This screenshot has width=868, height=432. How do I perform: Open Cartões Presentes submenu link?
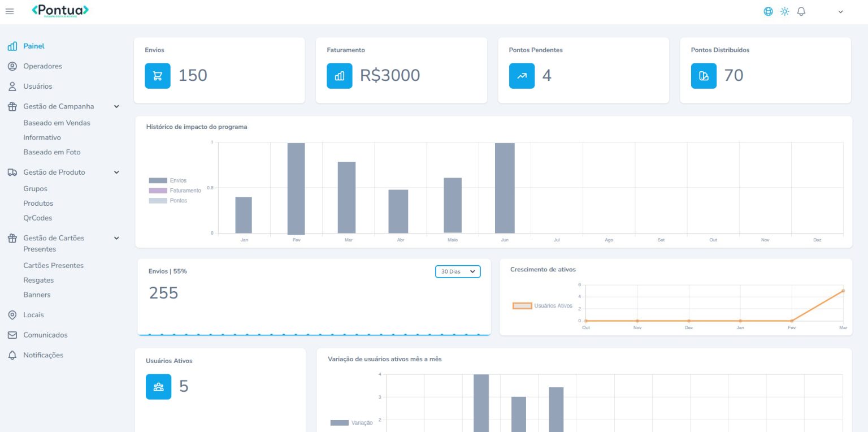[53, 266]
